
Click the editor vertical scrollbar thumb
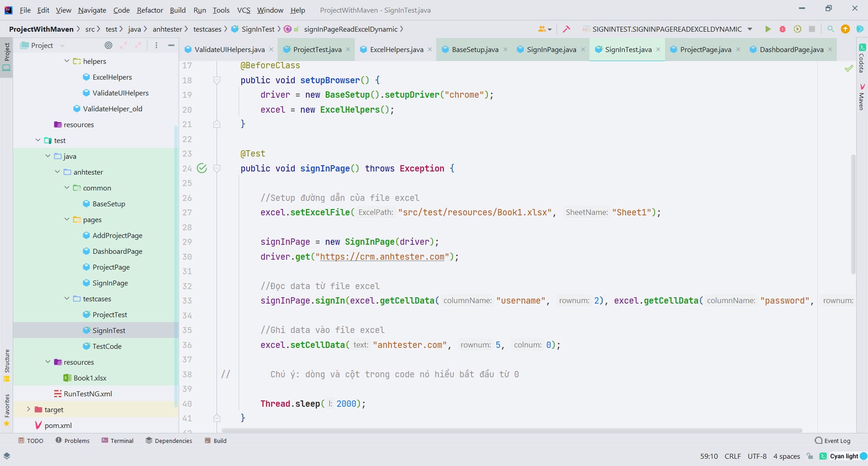click(853, 214)
